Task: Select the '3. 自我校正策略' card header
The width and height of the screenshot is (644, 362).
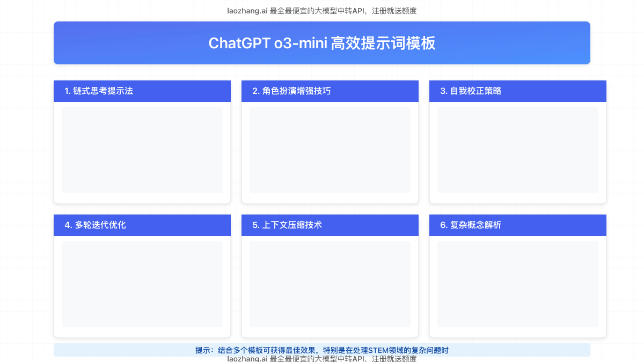Action: click(x=518, y=91)
